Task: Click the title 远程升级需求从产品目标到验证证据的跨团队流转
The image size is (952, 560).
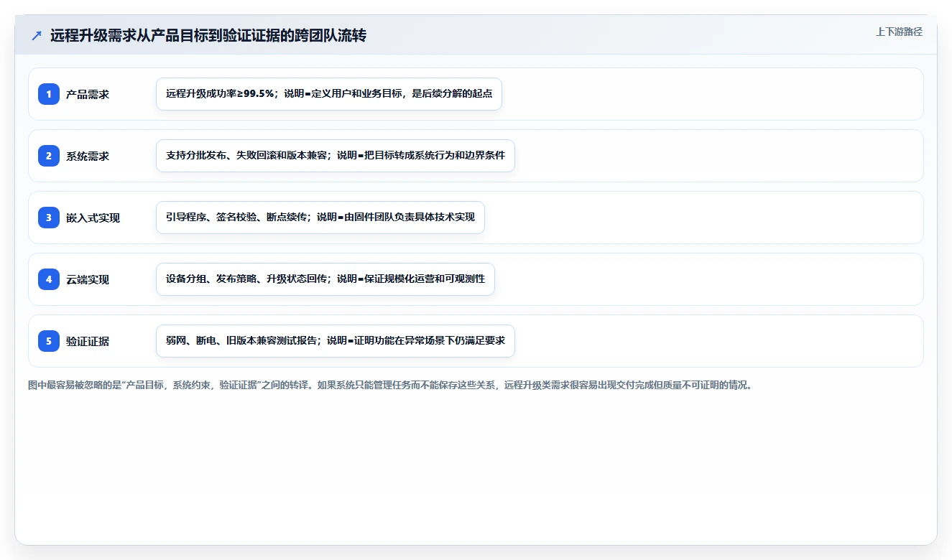Action: (x=208, y=35)
